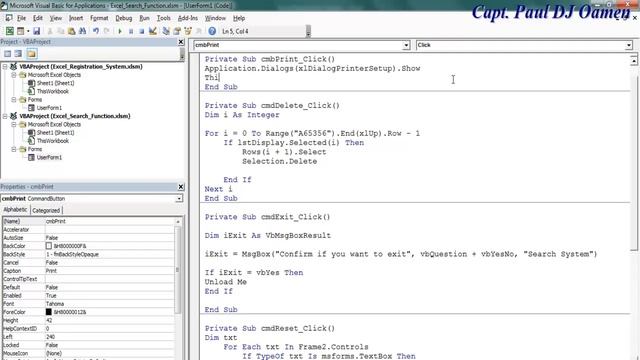The width and height of the screenshot is (640, 360).
Task: Open Project Explorer from the toolbar icon
Action: [x=166, y=31]
